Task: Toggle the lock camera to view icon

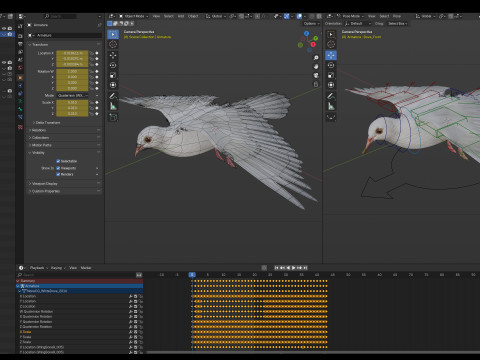Action: pos(316,84)
